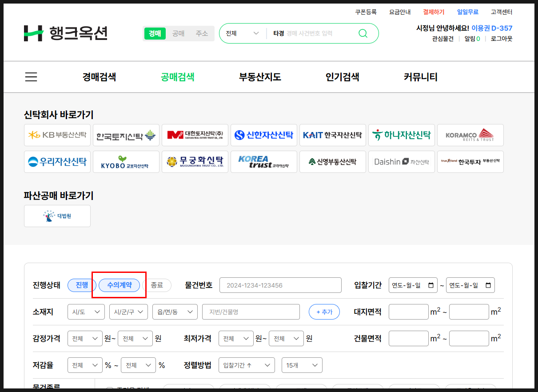Open 한국토지신탁 trust logo
The image size is (538, 392).
point(126,135)
